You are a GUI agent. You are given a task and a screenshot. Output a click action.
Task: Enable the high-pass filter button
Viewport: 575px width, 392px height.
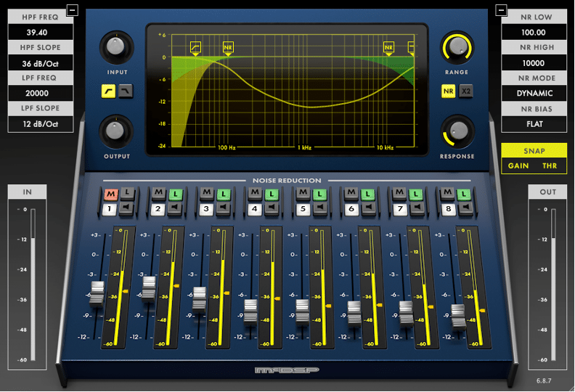tap(108, 91)
